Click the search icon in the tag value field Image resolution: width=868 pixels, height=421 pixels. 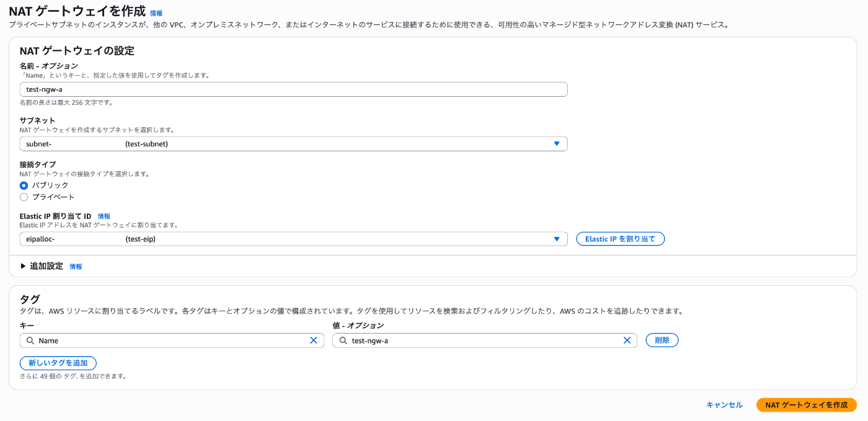click(342, 340)
